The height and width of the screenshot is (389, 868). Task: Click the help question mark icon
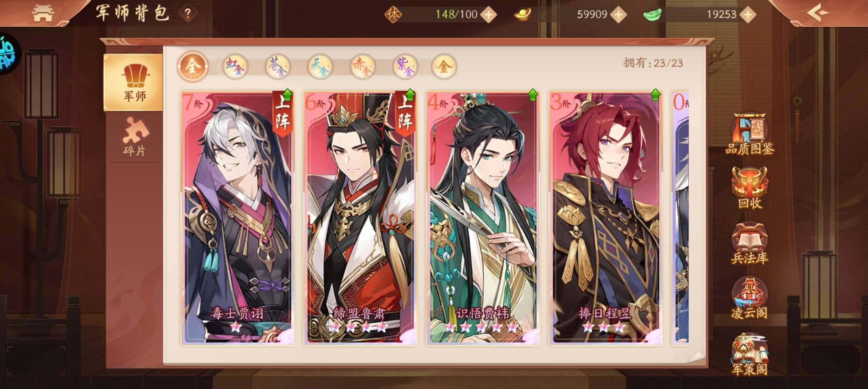(188, 14)
